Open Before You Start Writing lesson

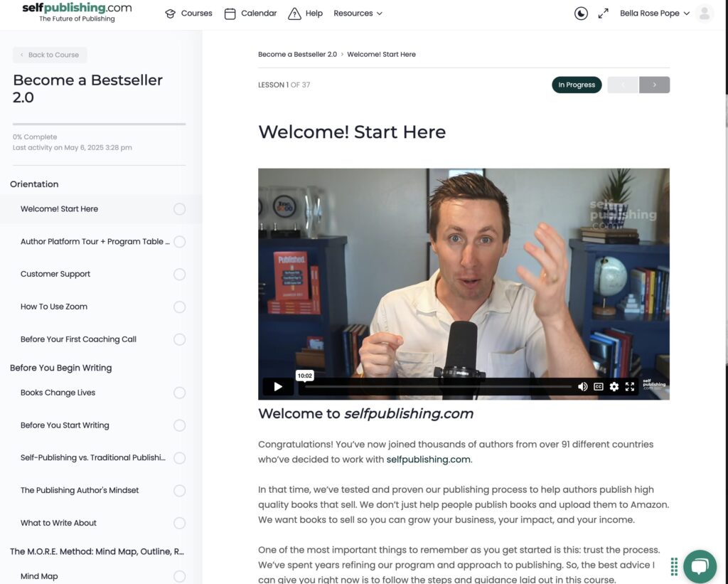(65, 425)
